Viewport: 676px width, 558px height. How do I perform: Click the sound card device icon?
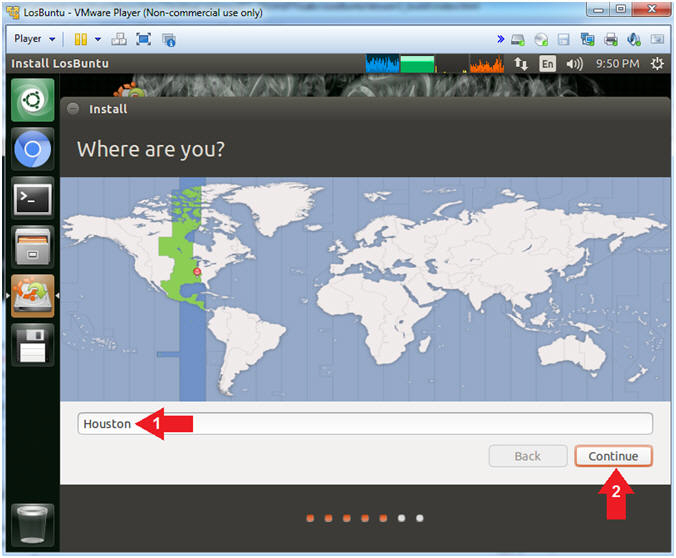pos(634,40)
